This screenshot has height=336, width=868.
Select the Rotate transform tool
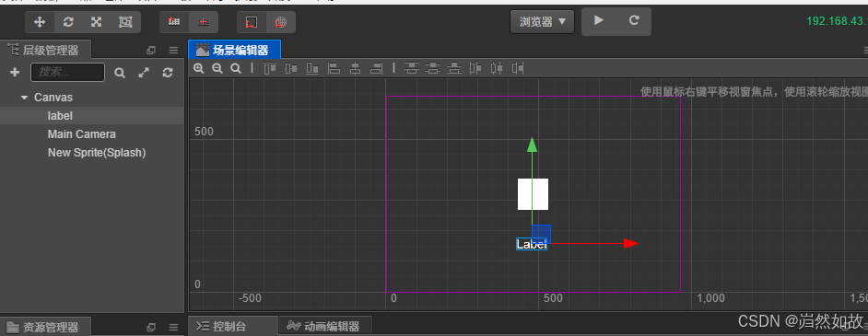(x=68, y=22)
